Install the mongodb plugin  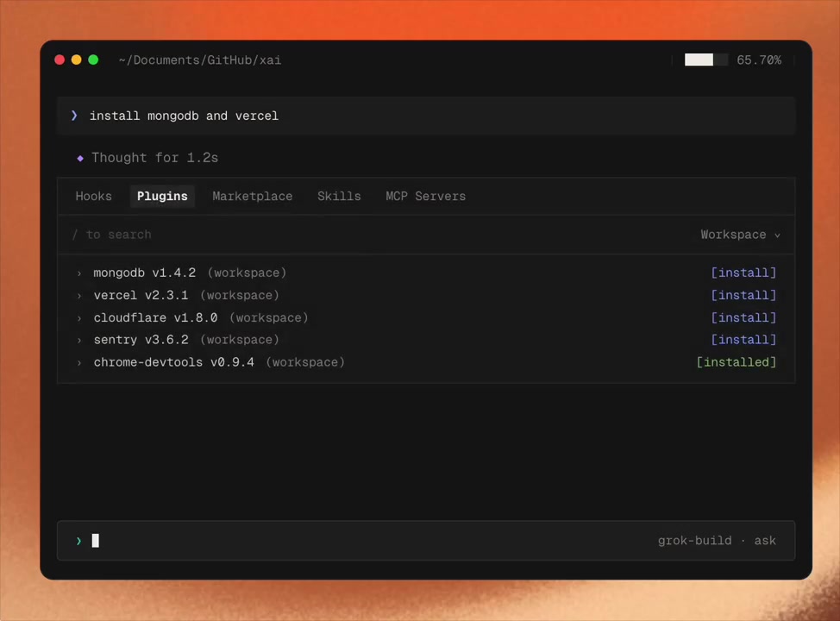pyautogui.click(x=743, y=273)
